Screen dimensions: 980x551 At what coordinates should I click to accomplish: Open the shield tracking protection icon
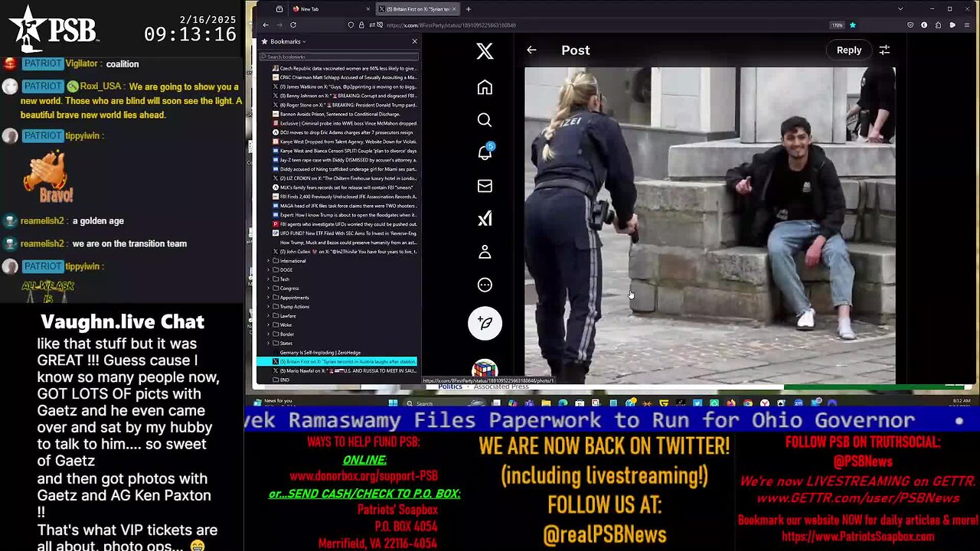pyautogui.click(x=351, y=24)
